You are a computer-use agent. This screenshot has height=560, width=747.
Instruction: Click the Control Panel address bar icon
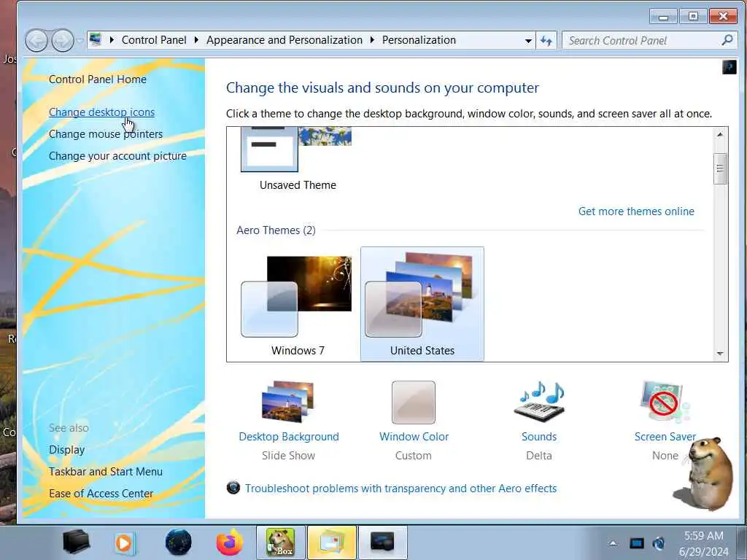click(x=96, y=40)
